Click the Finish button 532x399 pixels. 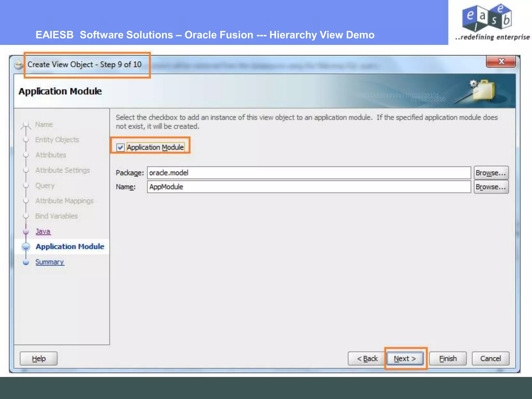(448, 358)
